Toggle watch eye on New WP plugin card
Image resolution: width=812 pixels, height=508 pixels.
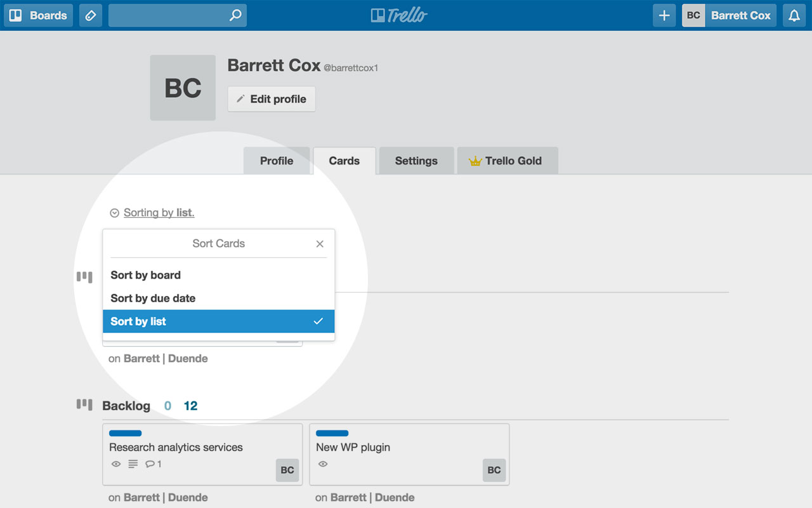pos(323,464)
